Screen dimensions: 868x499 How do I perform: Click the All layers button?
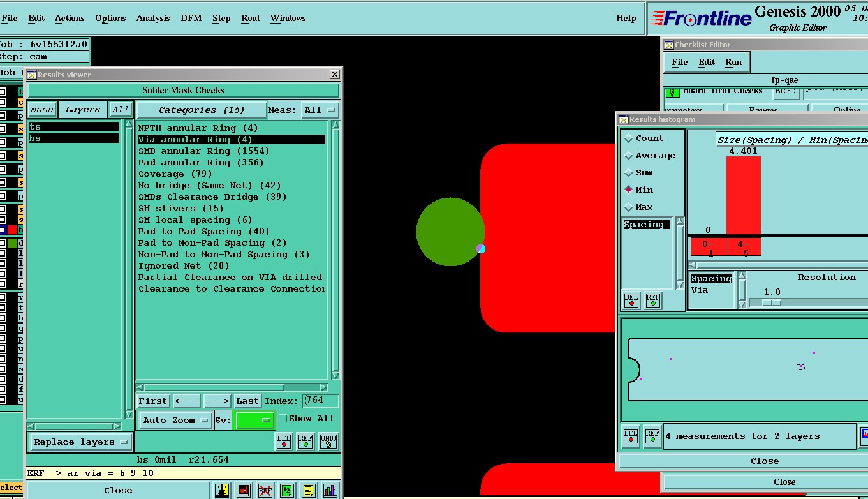click(x=121, y=110)
